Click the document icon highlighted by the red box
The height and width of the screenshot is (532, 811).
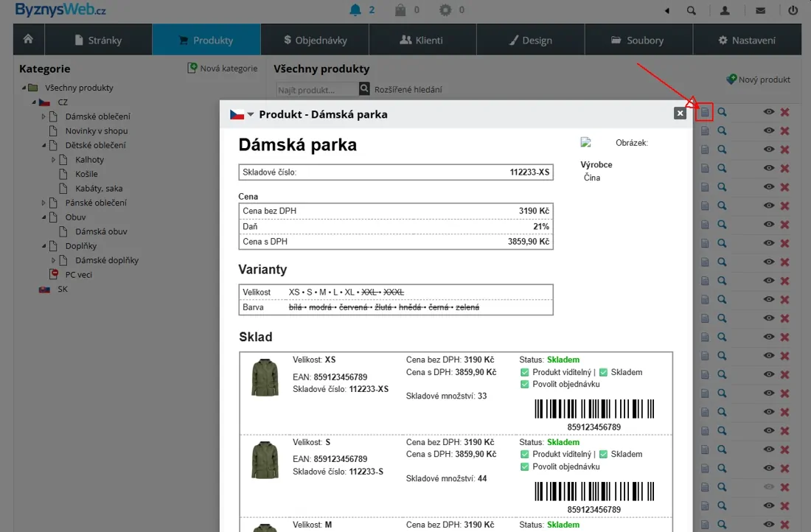point(704,112)
